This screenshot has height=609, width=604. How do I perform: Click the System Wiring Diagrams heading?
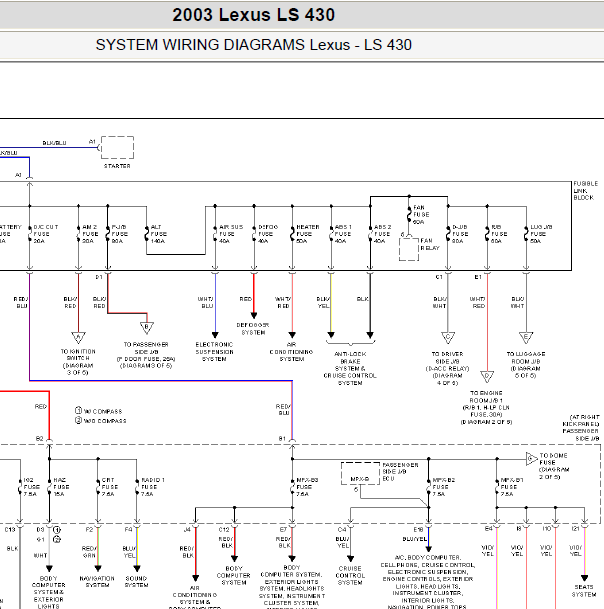click(253, 45)
